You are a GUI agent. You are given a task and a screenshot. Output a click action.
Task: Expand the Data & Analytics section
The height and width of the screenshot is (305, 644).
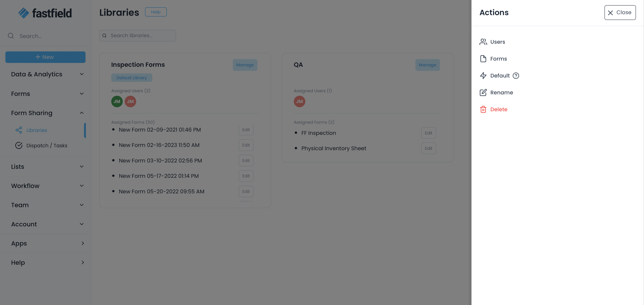click(x=82, y=74)
